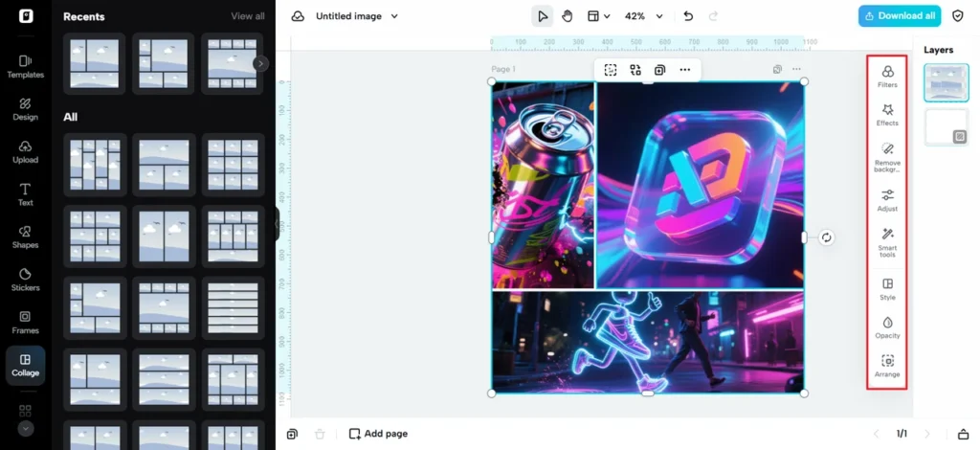Select the collage layer thumbnail
This screenshot has width=980, height=450.
[x=947, y=82]
